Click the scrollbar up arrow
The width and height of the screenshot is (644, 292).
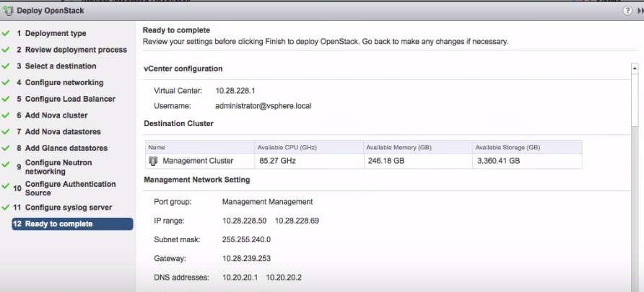coord(635,68)
